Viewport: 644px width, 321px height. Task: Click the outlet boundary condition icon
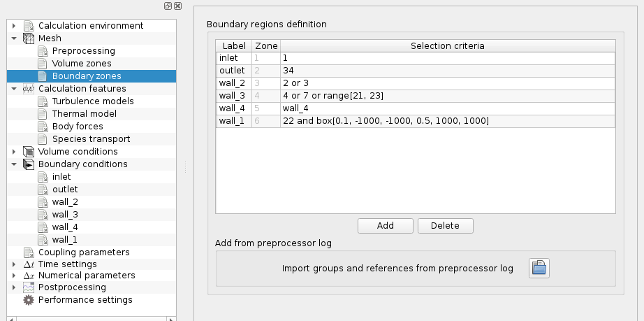(43, 190)
